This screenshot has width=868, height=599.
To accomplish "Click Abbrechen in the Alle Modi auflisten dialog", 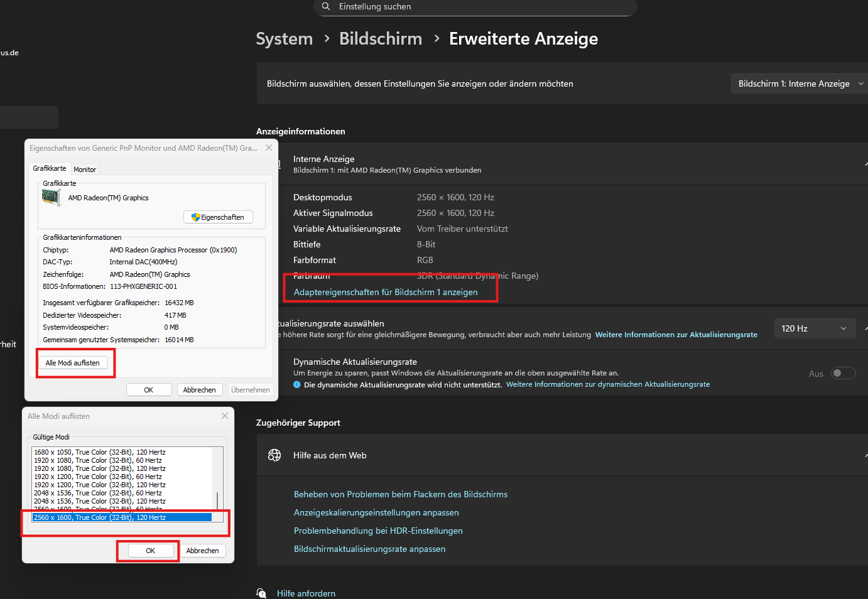I will click(x=202, y=551).
